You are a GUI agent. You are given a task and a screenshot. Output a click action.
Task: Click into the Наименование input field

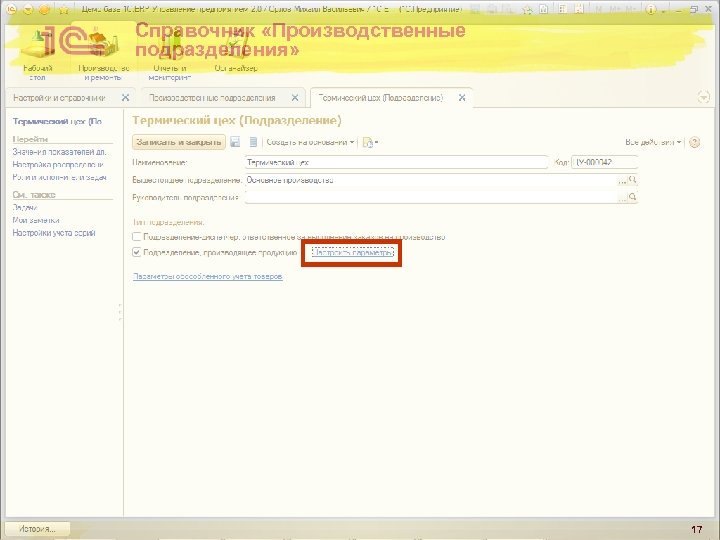tap(396, 162)
